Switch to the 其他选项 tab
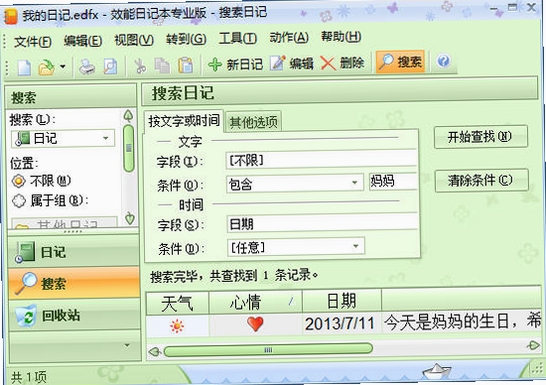 pos(254,122)
